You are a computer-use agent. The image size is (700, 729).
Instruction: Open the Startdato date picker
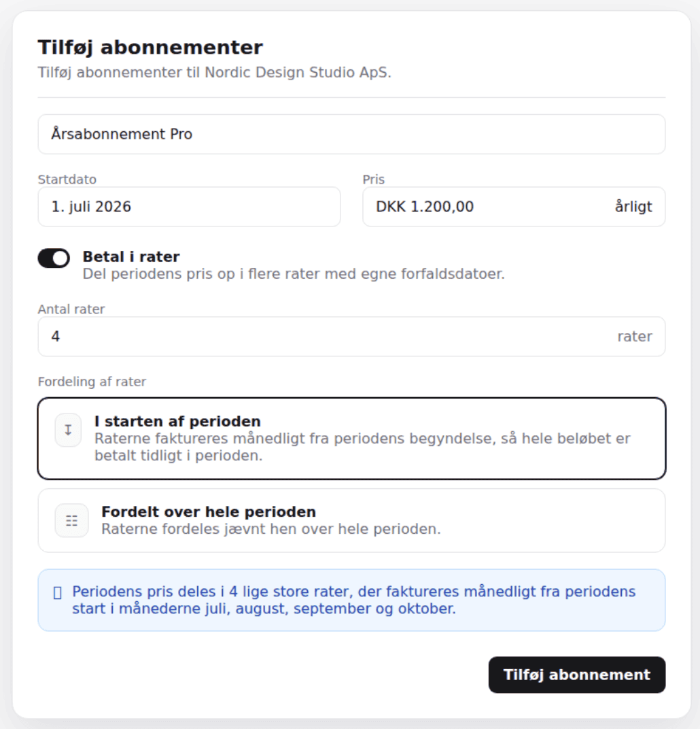tap(189, 207)
